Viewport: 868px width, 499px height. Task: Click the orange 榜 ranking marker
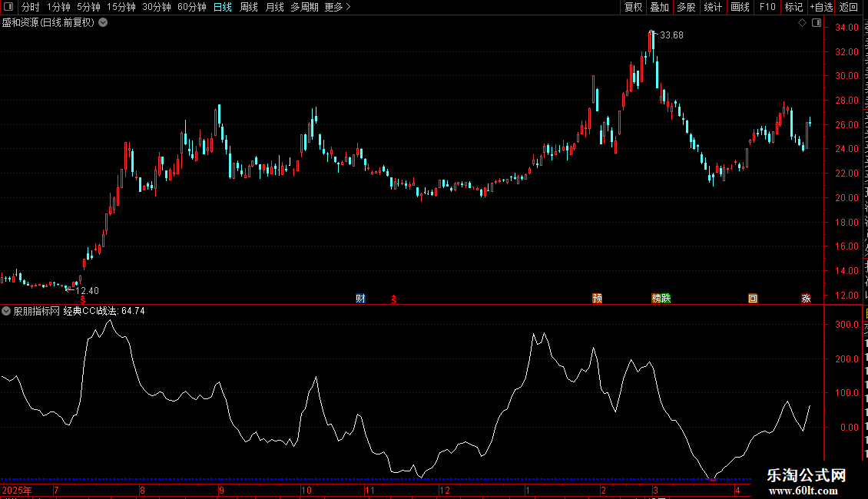[657, 299]
